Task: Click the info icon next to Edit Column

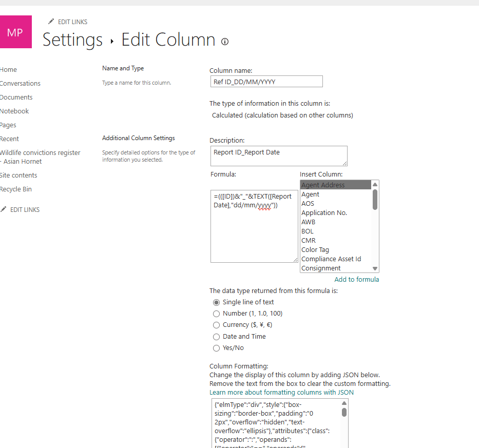Action: (225, 42)
